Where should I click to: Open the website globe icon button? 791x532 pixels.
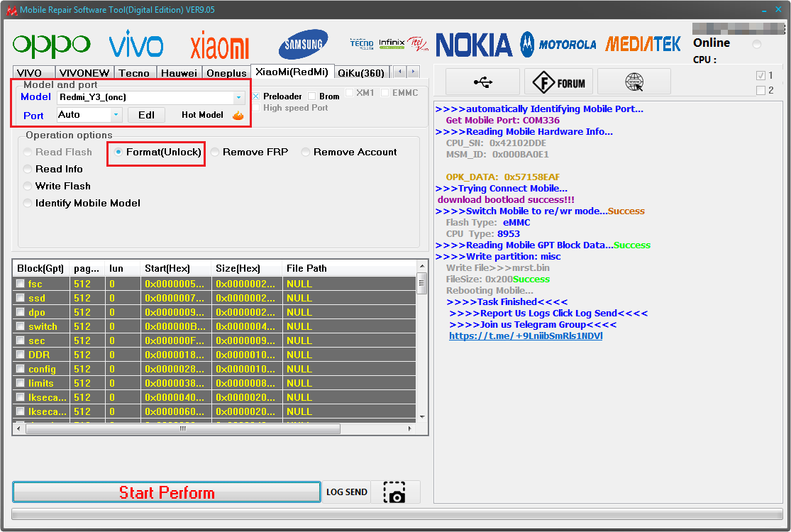coord(634,82)
